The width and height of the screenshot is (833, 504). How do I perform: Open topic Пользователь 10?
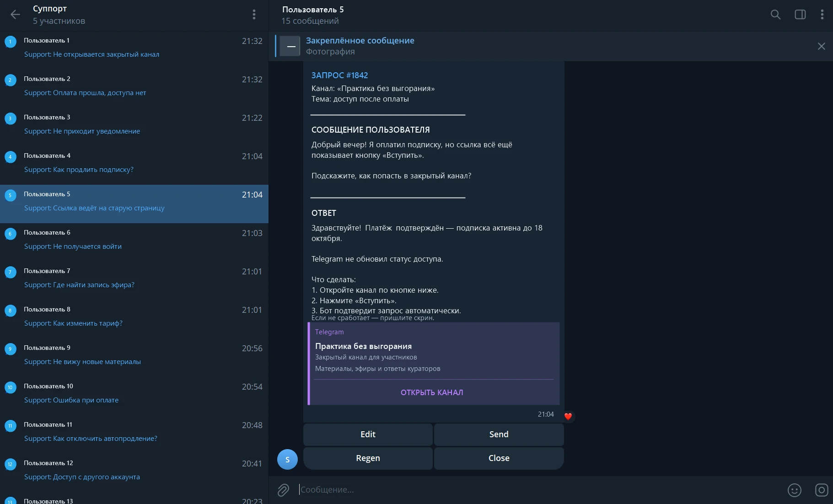134,396
